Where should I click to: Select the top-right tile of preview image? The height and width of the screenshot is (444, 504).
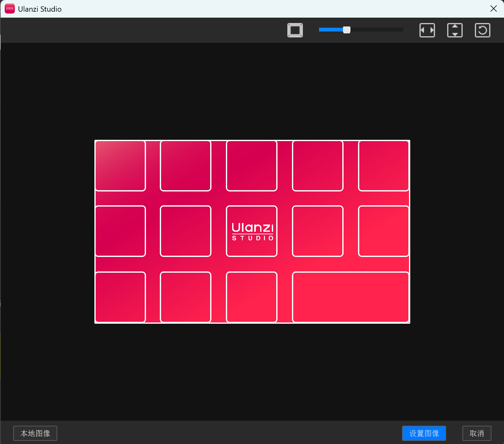(383, 166)
